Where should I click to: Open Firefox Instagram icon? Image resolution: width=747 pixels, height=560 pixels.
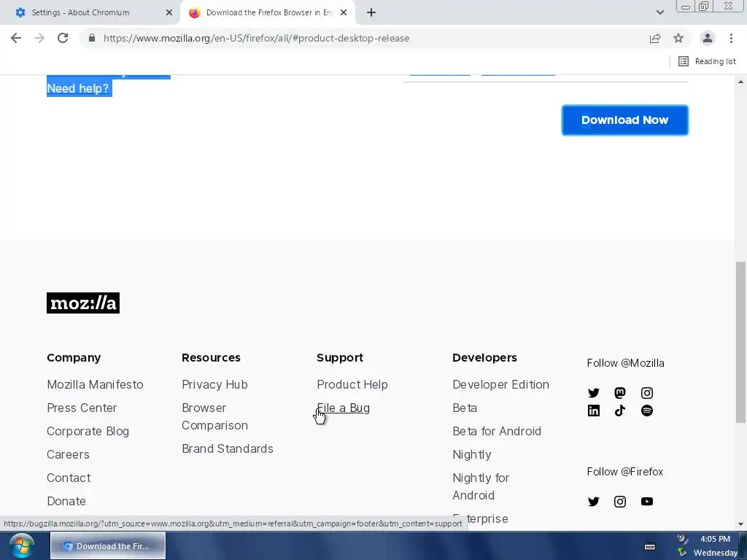click(x=620, y=502)
